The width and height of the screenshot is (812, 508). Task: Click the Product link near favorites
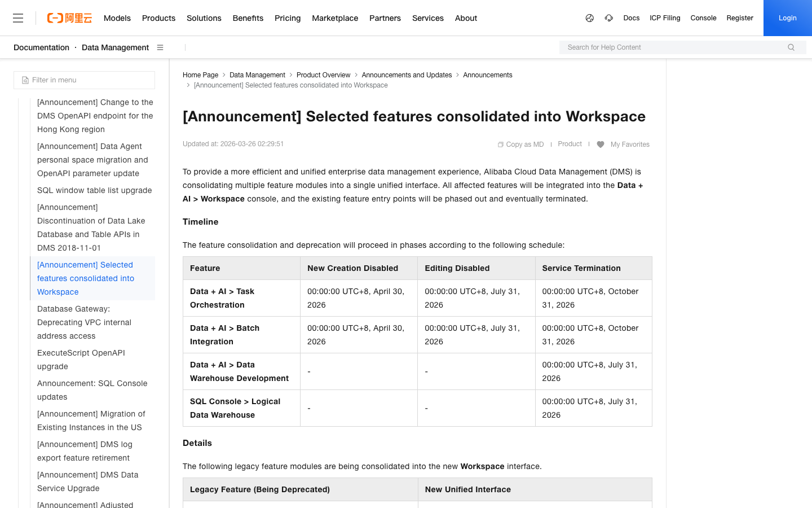(570, 144)
